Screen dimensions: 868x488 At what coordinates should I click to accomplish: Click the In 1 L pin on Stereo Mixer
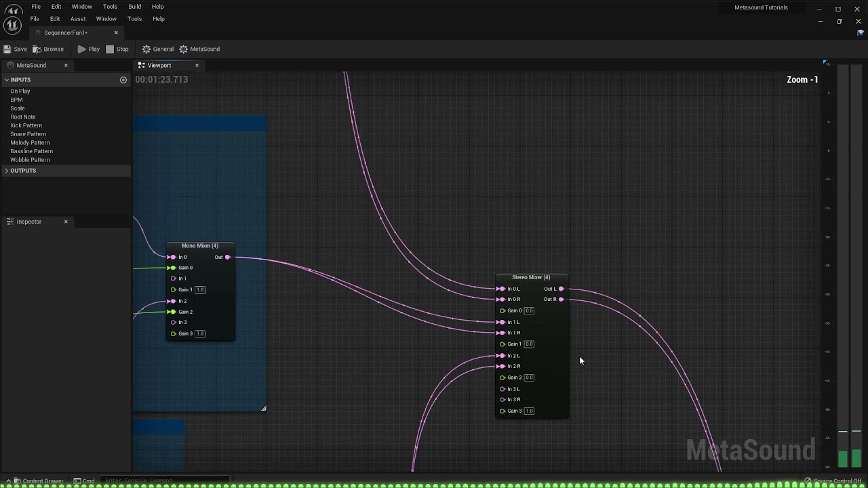[502, 322]
